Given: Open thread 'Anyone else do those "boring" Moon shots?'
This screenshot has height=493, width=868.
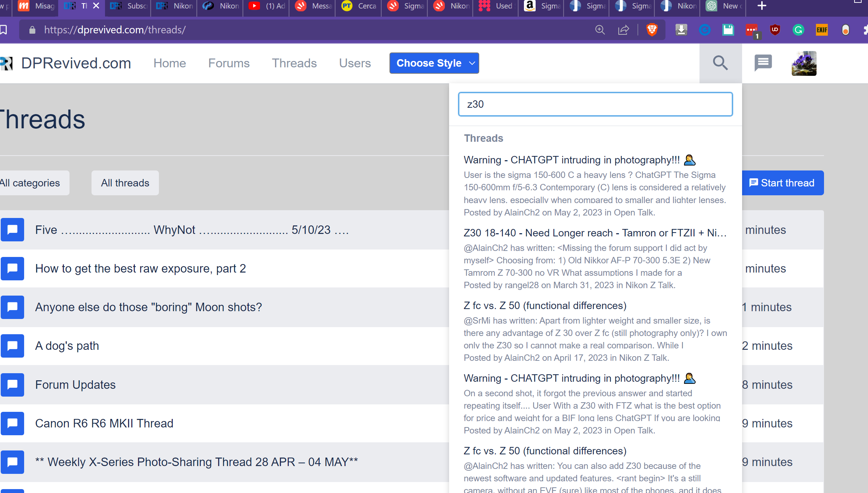Looking at the screenshot, I should tap(148, 307).
